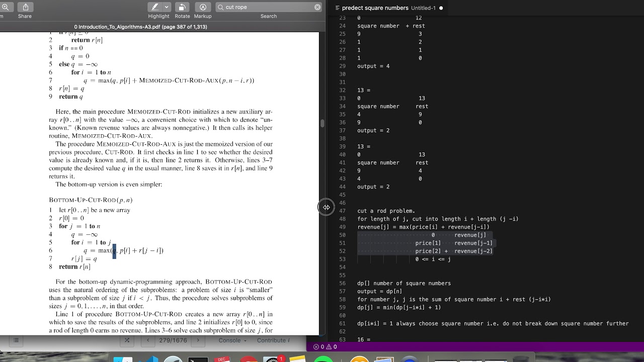Open System Preferences with badge in Dock
This screenshot has height=362, width=644.
pos(272,359)
